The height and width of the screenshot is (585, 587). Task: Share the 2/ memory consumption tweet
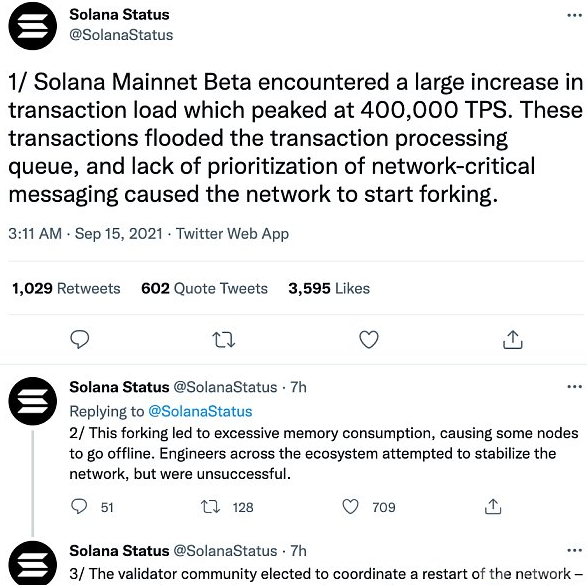(x=493, y=507)
